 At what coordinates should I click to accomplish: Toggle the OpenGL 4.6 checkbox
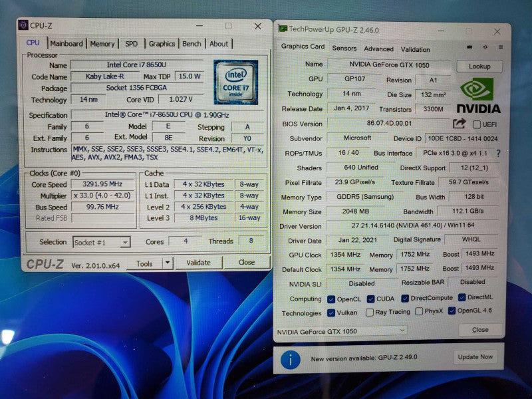point(452,311)
